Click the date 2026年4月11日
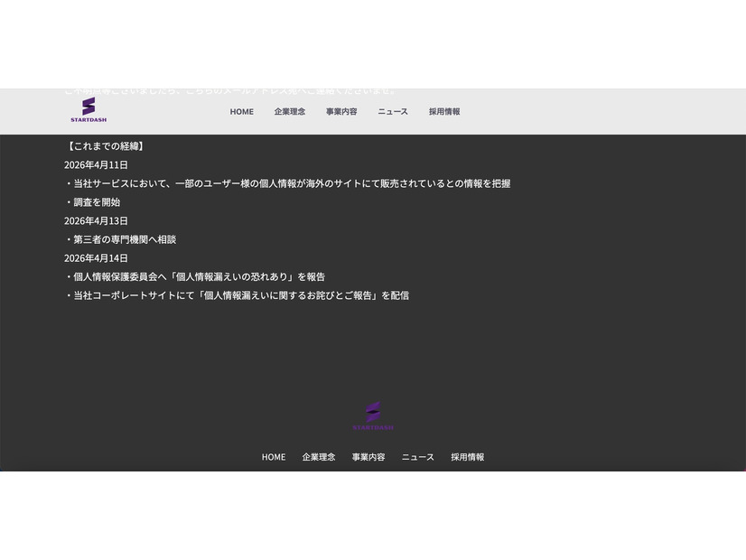The image size is (746, 560). (96, 165)
